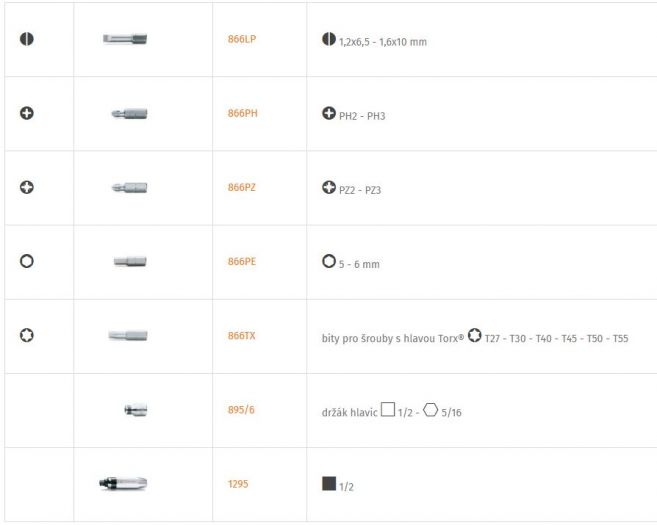
Task: Open the 866TX product link
Action: click(241, 335)
